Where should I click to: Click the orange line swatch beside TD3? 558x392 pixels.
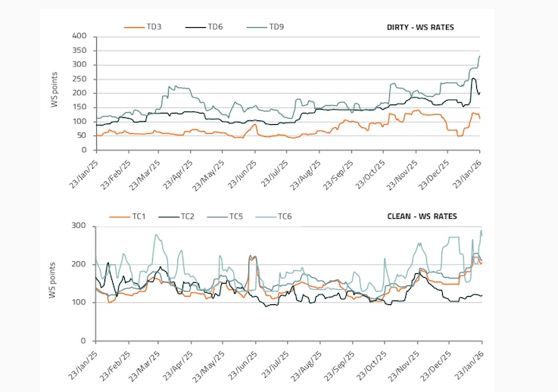tap(133, 26)
